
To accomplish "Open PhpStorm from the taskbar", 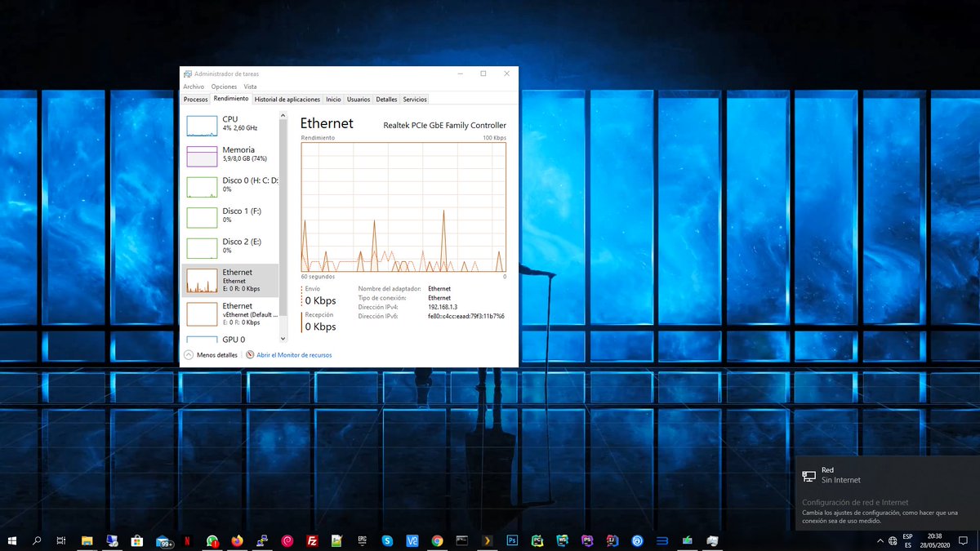I will [587, 540].
